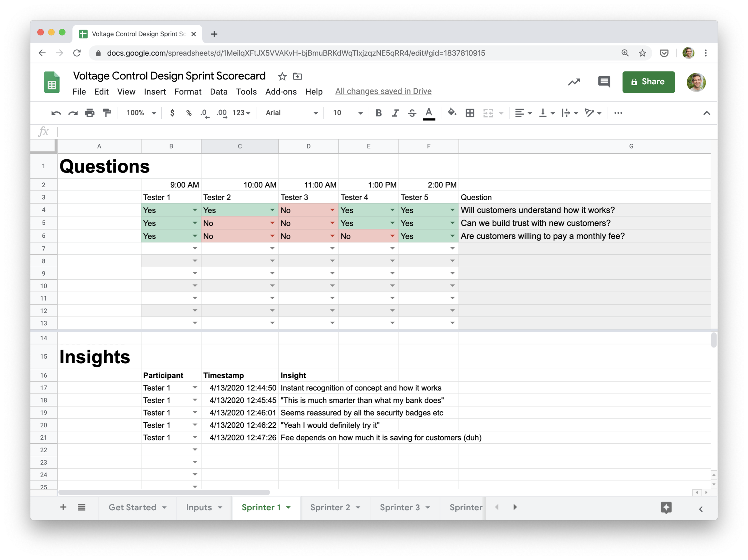Click the activity dashboard trend icon
This screenshot has width=748, height=560.
click(574, 82)
